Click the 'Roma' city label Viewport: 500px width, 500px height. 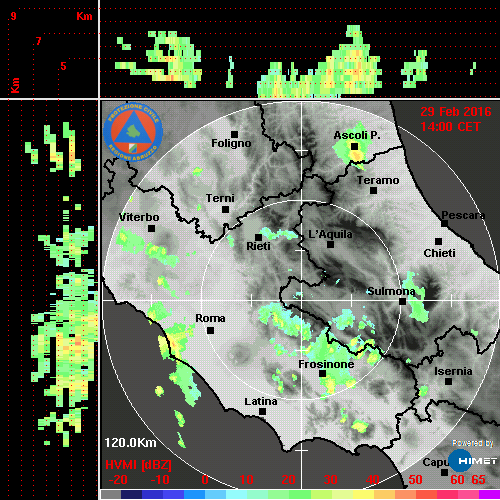coord(210,318)
